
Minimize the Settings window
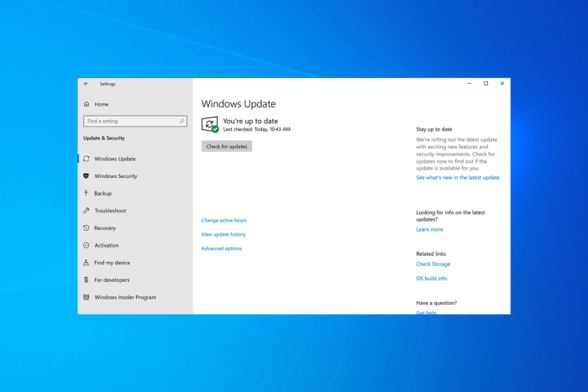(x=469, y=84)
